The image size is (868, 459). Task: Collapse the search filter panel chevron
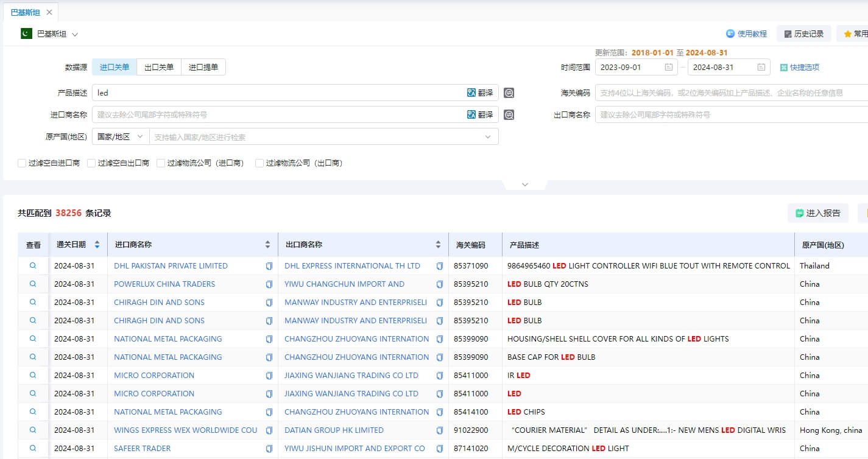(x=525, y=184)
